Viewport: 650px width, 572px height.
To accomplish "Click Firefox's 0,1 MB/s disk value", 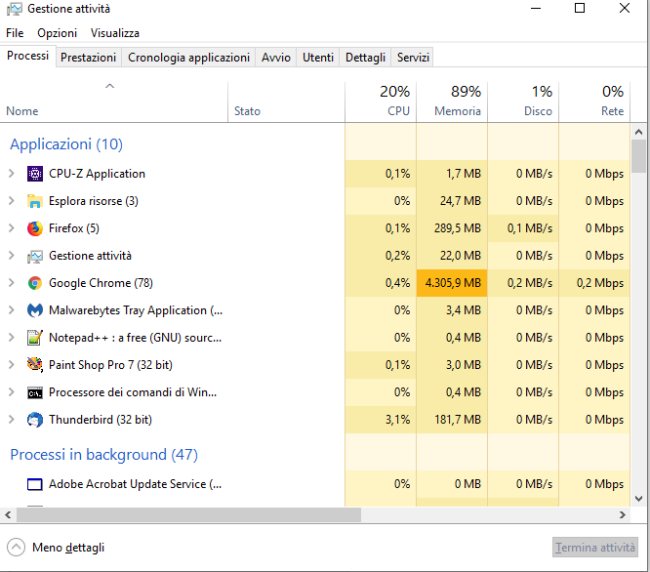I will [x=530, y=228].
